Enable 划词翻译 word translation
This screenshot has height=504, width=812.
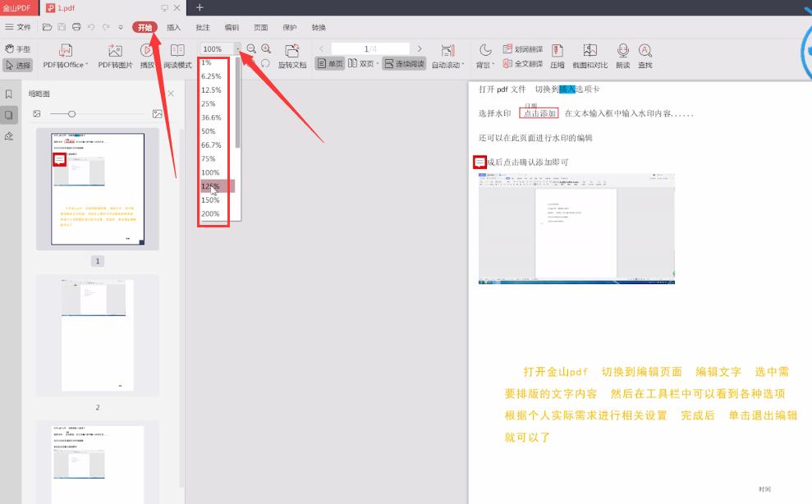(x=522, y=48)
